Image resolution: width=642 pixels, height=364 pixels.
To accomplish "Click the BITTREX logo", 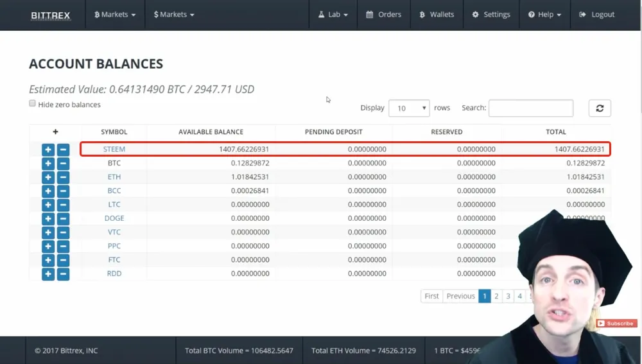I will click(50, 15).
